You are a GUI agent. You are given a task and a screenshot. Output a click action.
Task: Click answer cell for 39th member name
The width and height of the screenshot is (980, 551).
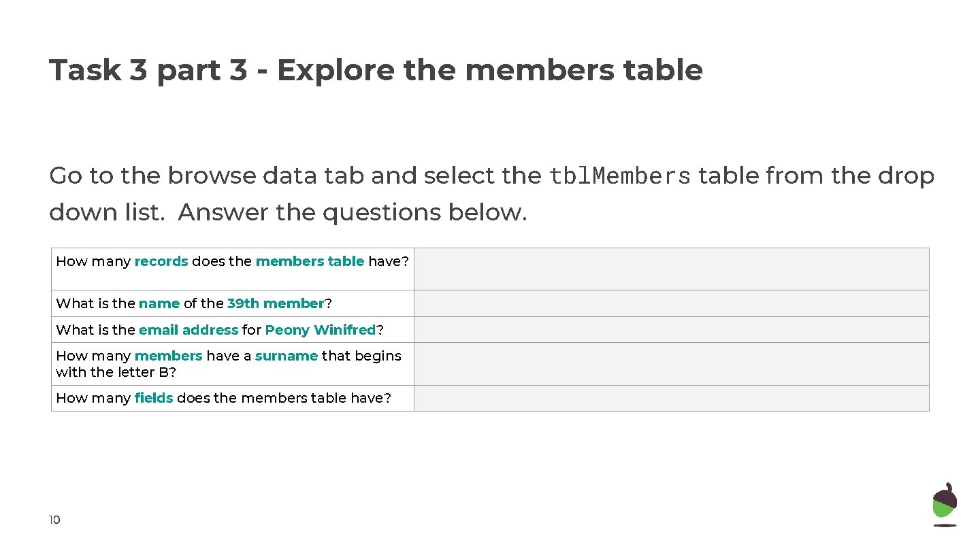[x=671, y=303]
